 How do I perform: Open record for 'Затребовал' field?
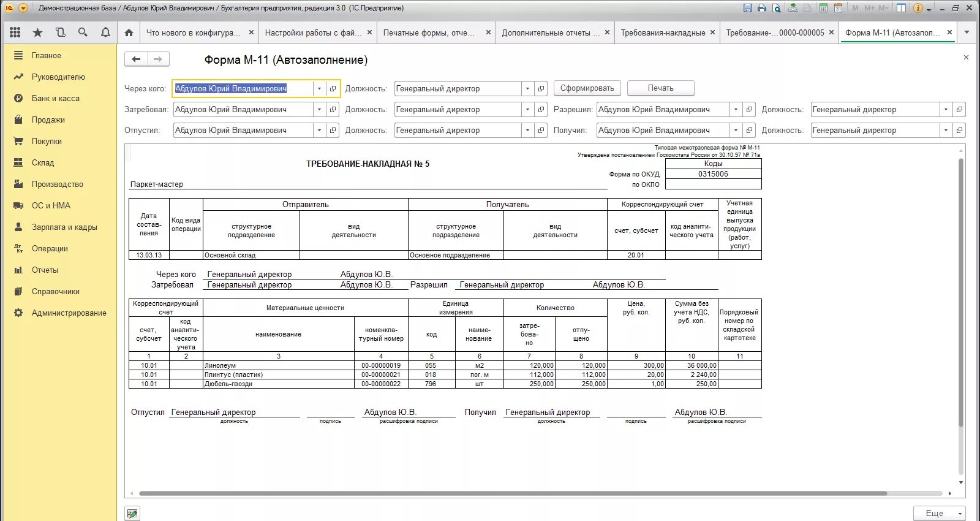[333, 110]
